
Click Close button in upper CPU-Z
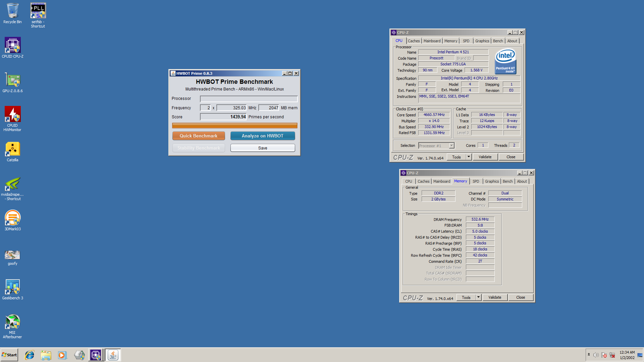(x=511, y=157)
